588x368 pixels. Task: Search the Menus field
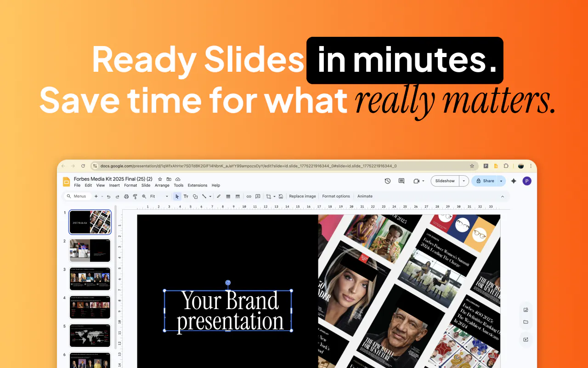pyautogui.click(x=77, y=196)
